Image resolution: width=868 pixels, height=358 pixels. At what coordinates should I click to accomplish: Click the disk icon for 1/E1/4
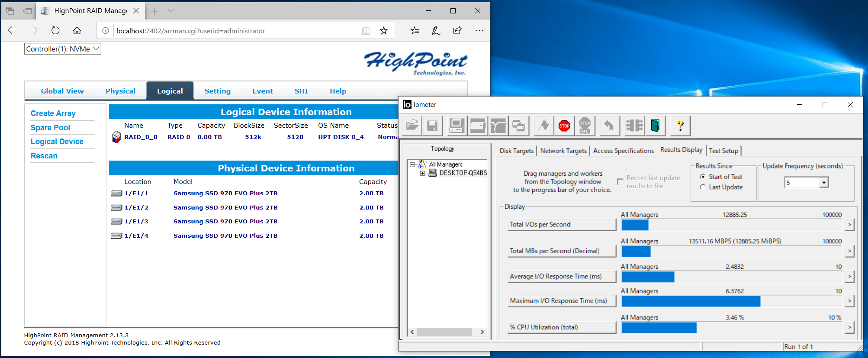coord(116,236)
